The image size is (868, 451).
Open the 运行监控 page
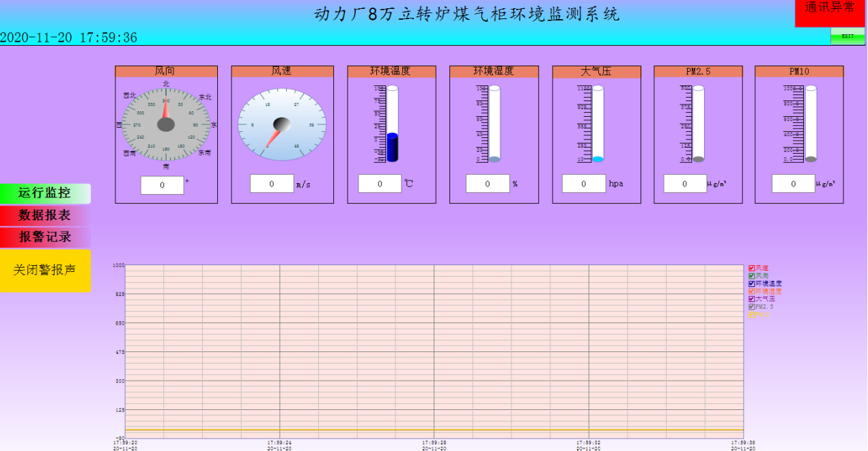click(45, 193)
